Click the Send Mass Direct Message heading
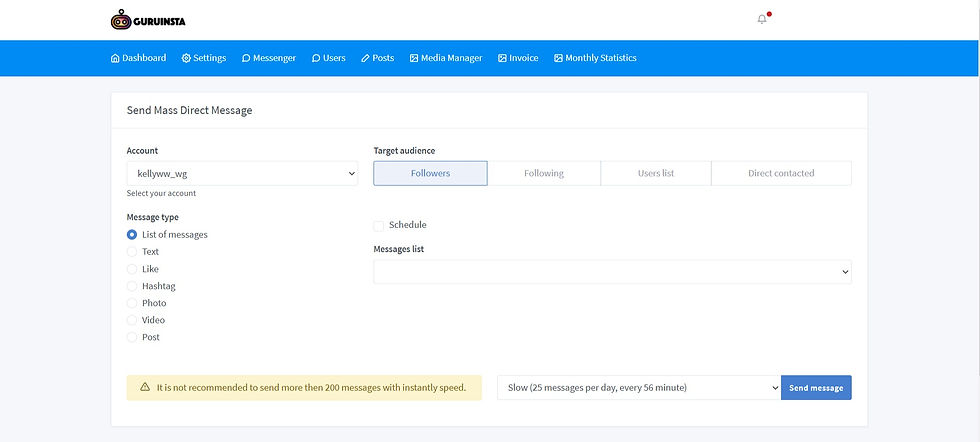Screen dimensions: 980x442 click(189, 111)
